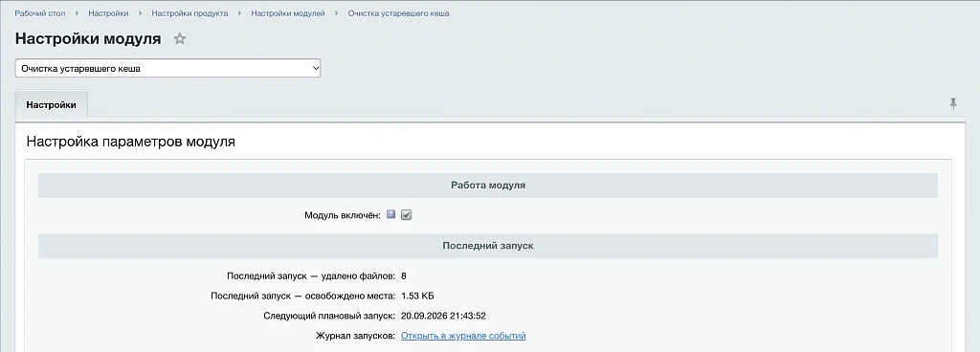The height and width of the screenshot is (352, 980).
Task: Select the Настройки tab
Action: tap(52, 105)
